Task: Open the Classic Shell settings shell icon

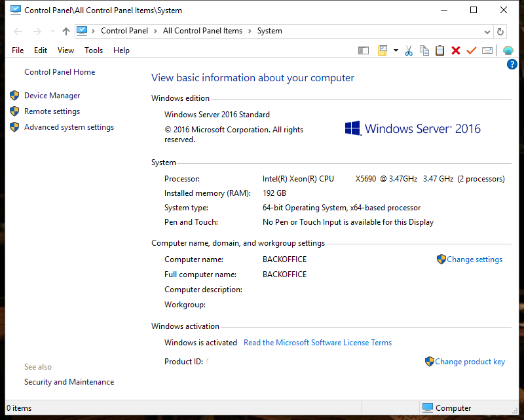Action: (508, 50)
